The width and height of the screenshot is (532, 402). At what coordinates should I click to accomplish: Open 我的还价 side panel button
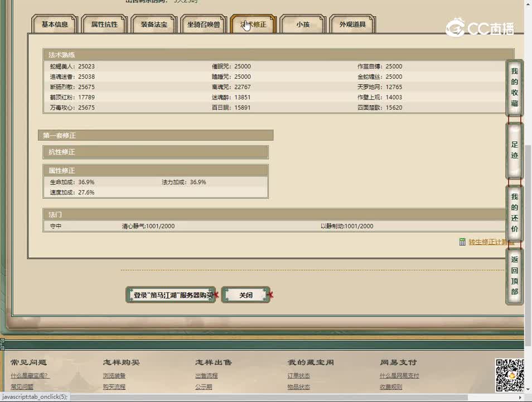tap(514, 213)
